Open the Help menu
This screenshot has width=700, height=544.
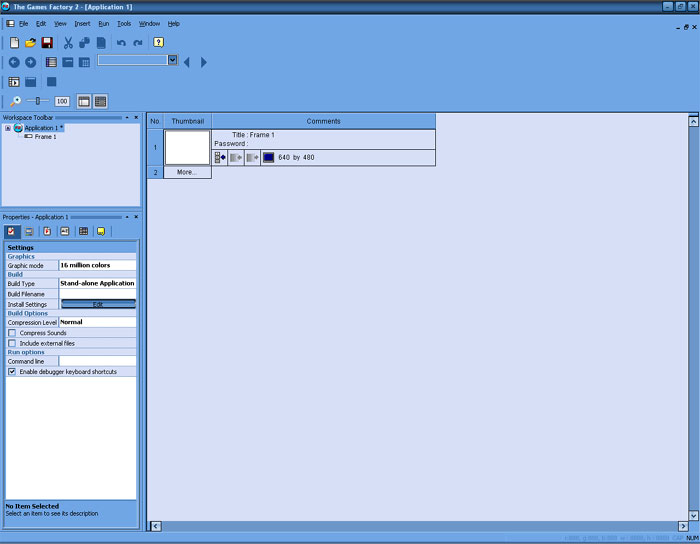point(174,24)
